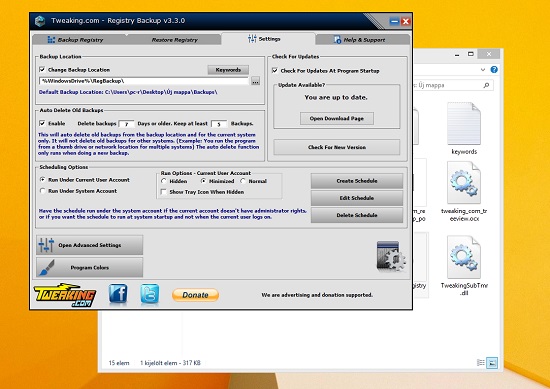Open the Facebook icon link

pos(118,294)
